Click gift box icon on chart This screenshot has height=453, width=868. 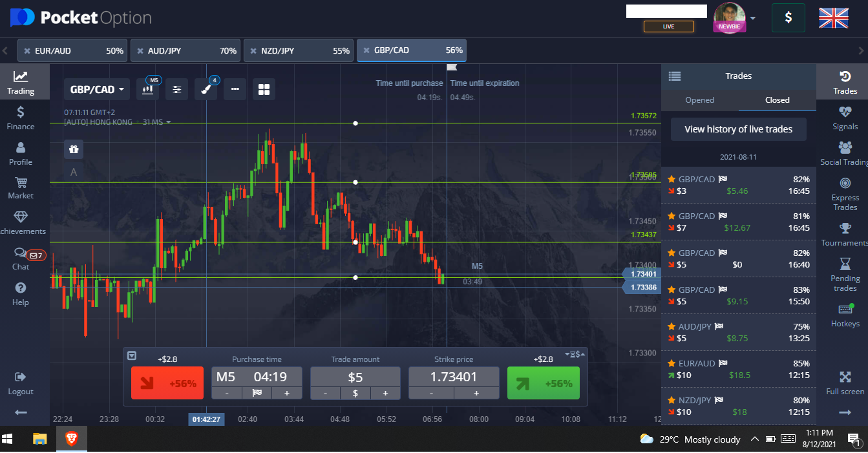pos(74,149)
